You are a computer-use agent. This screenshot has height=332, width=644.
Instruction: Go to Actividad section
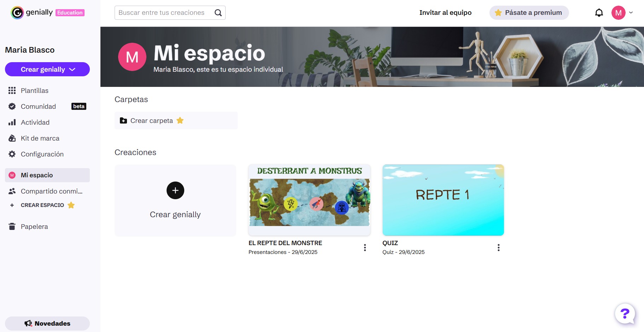(35, 122)
